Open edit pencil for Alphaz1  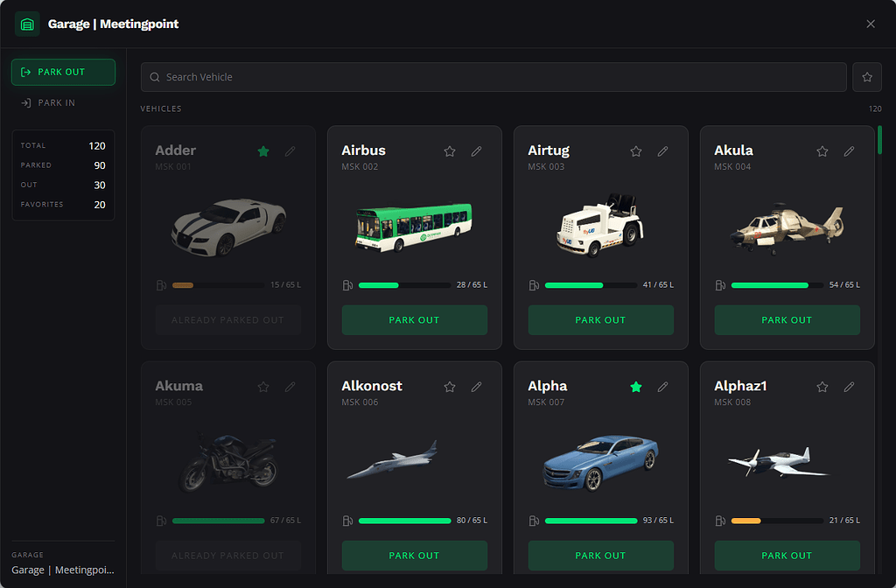tap(849, 387)
